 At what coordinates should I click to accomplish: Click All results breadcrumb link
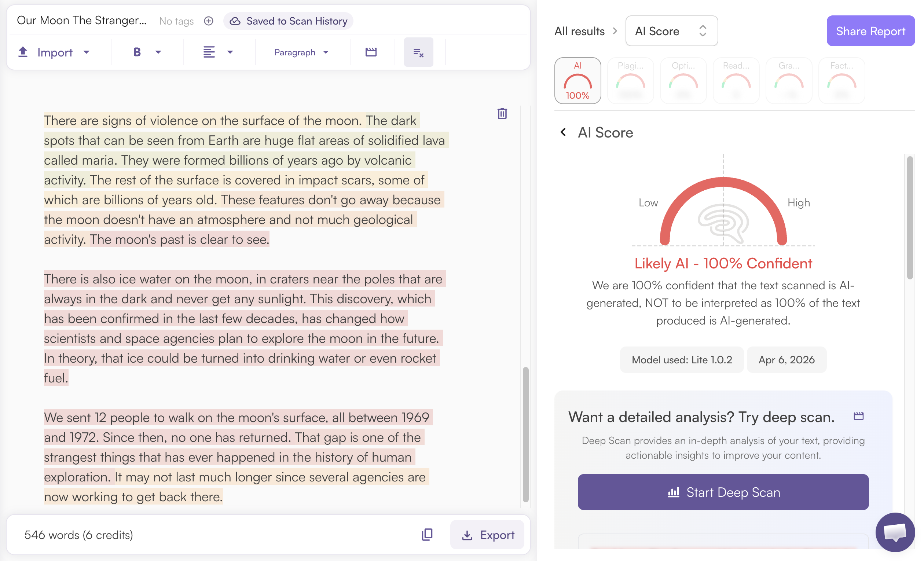point(579,31)
